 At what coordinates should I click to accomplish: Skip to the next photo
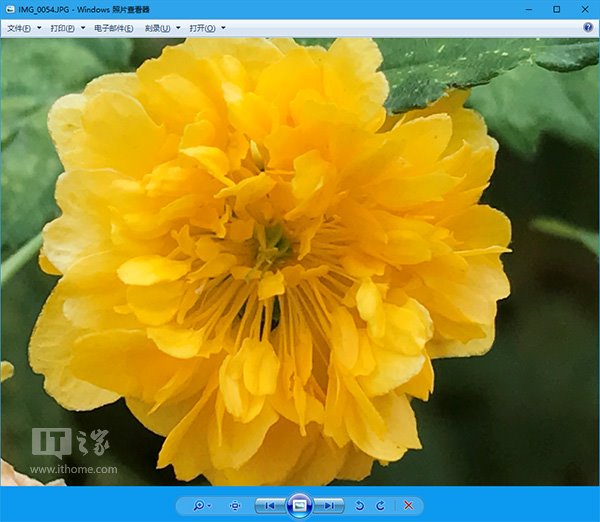pyautogui.click(x=329, y=506)
